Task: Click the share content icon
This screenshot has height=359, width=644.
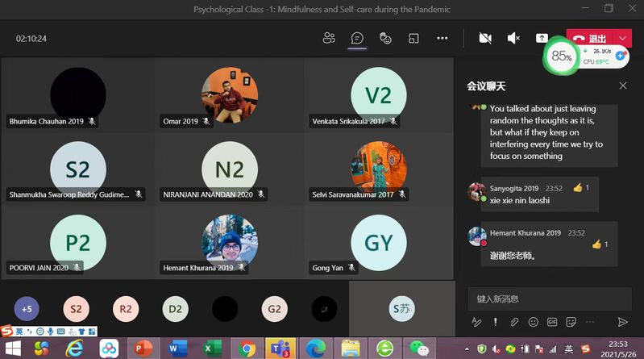Action: pyautogui.click(x=542, y=38)
